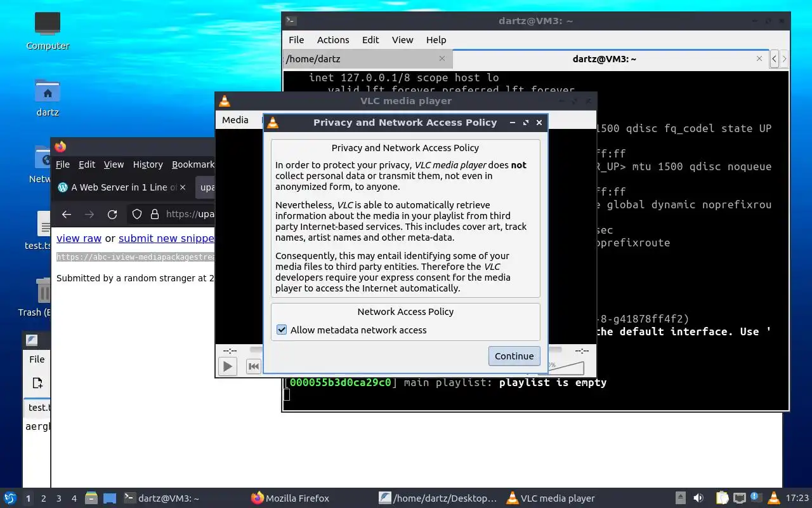Open Firefox History menu
The height and width of the screenshot is (508, 812).
click(x=148, y=164)
